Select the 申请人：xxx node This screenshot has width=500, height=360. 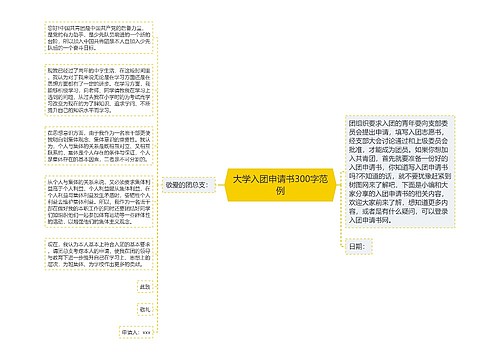(x=136, y=332)
